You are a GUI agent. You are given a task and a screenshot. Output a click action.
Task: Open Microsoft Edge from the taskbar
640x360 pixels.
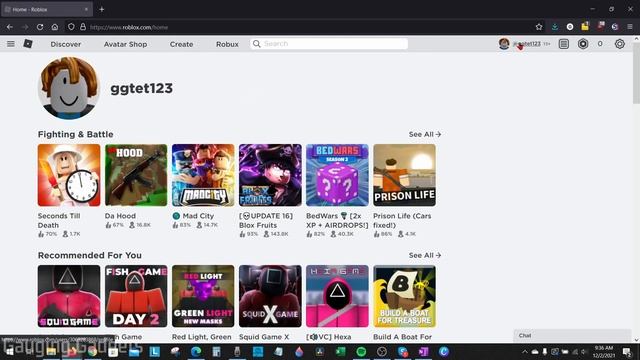pos(196,351)
